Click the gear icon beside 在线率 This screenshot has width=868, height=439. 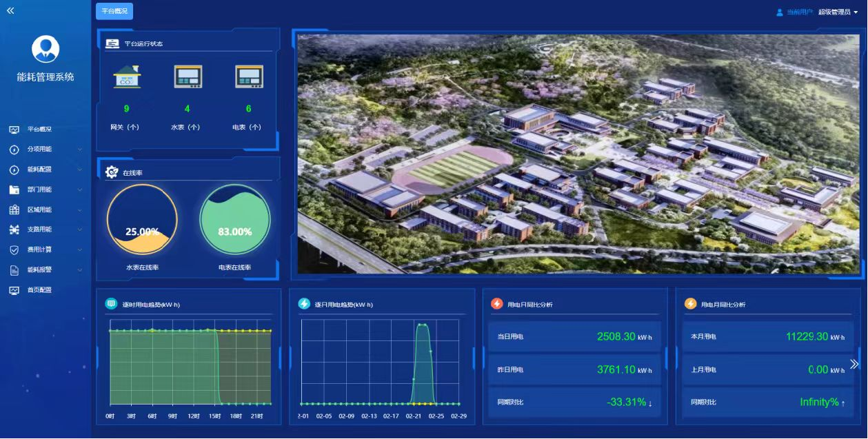coord(112,172)
